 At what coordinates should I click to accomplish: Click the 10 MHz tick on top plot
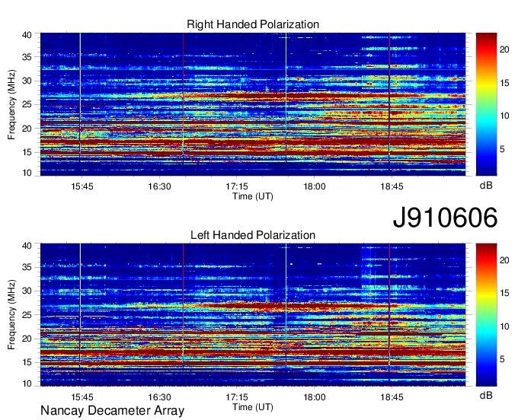point(27,173)
